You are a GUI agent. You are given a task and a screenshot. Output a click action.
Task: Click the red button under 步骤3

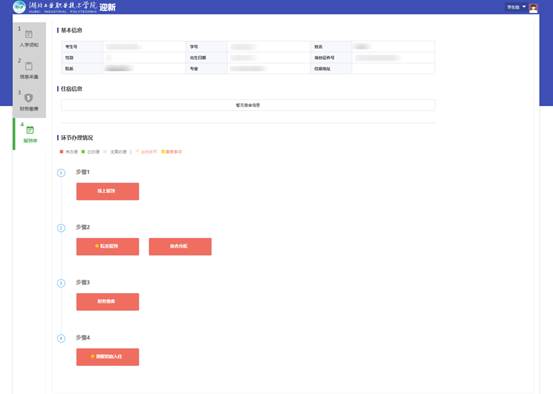pos(108,302)
